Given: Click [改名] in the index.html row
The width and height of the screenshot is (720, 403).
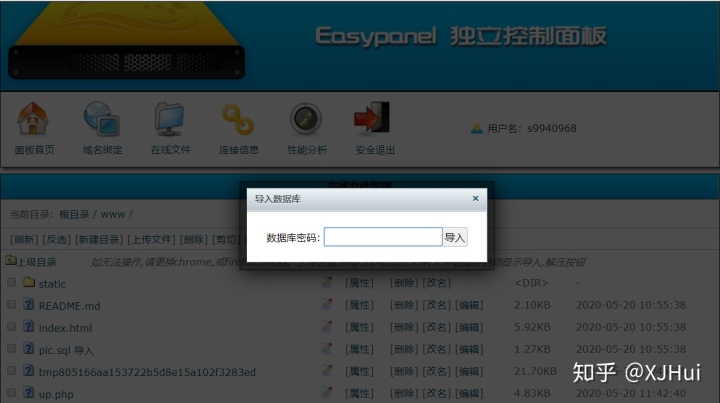Looking at the screenshot, I should [x=436, y=327].
